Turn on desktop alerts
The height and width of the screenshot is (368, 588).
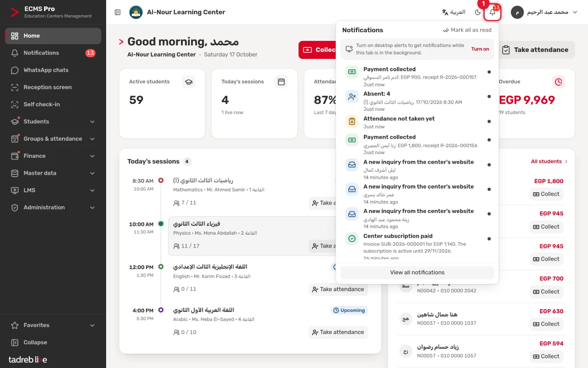pos(480,49)
